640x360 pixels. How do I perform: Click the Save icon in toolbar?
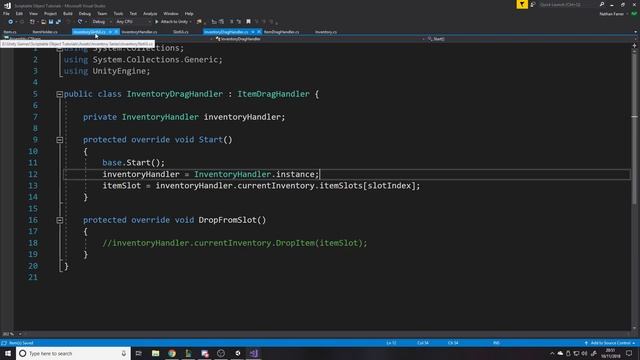pos(51,22)
